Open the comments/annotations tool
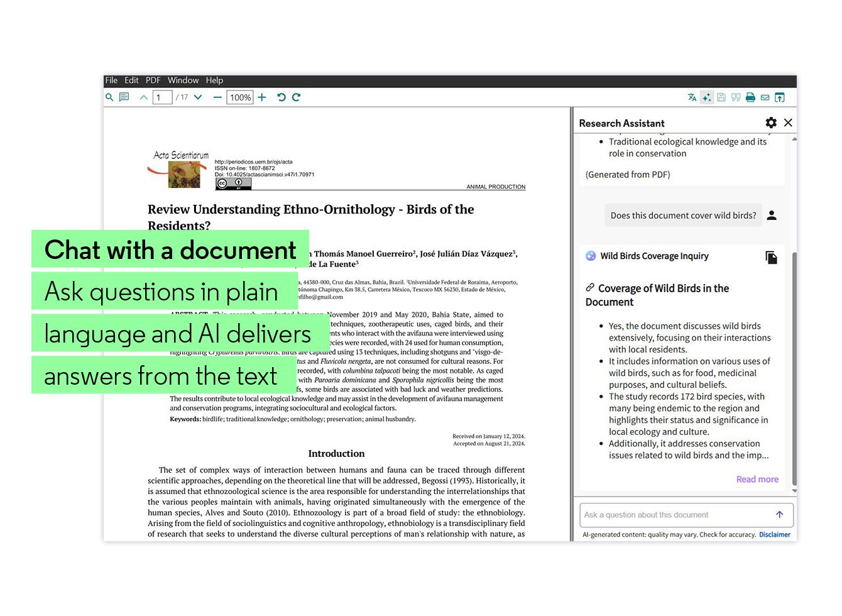This screenshot has width=842, height=616. coord(124,97)
